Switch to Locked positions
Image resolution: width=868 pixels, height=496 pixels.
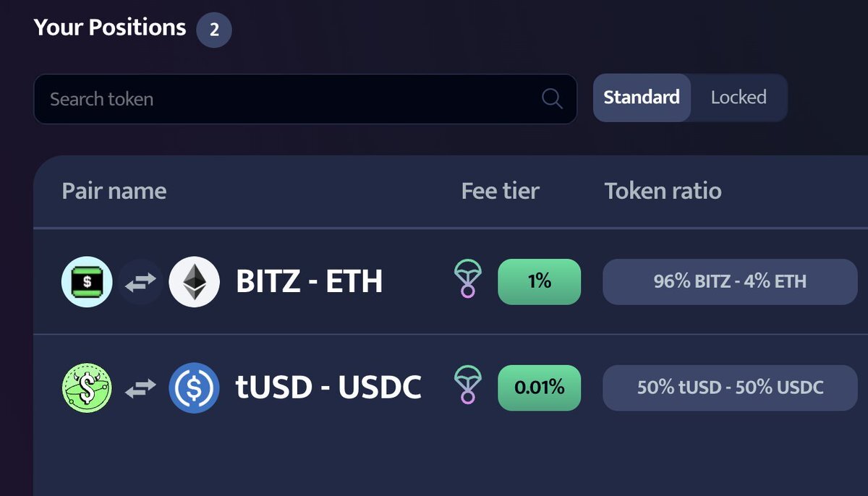tap(739, 98)
